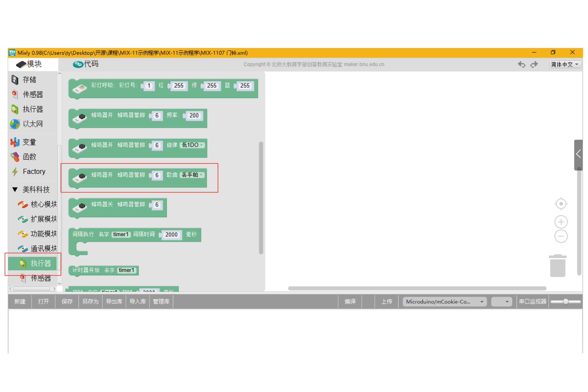Viewport: 588px width, 392px height.
Task: Click the undo arrow icon
Action: (521, 64)
